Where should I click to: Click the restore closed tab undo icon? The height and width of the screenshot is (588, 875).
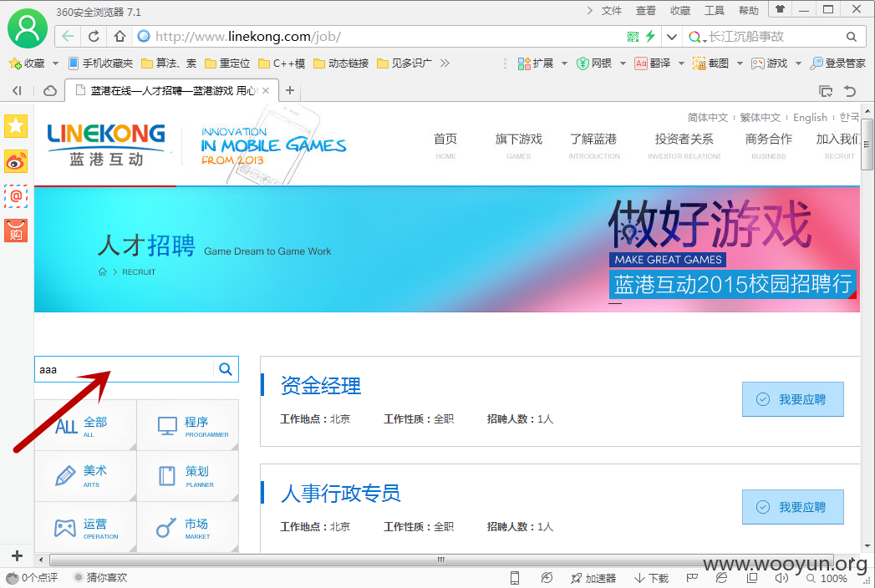point(850,91)
